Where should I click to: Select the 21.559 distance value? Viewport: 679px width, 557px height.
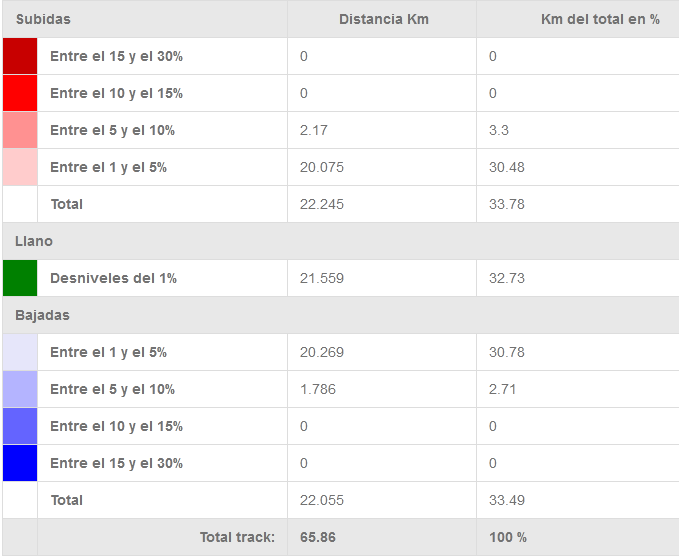(x=322, y=278)
